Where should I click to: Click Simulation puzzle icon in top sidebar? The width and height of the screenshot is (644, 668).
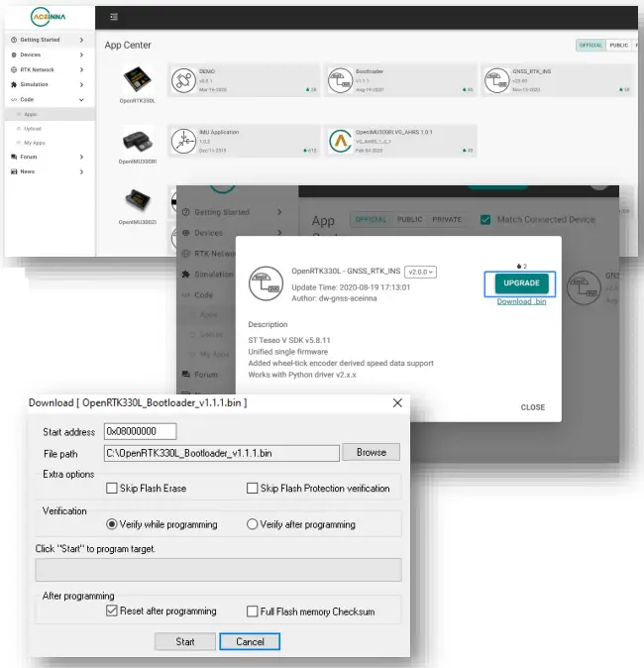coord(14,84)
